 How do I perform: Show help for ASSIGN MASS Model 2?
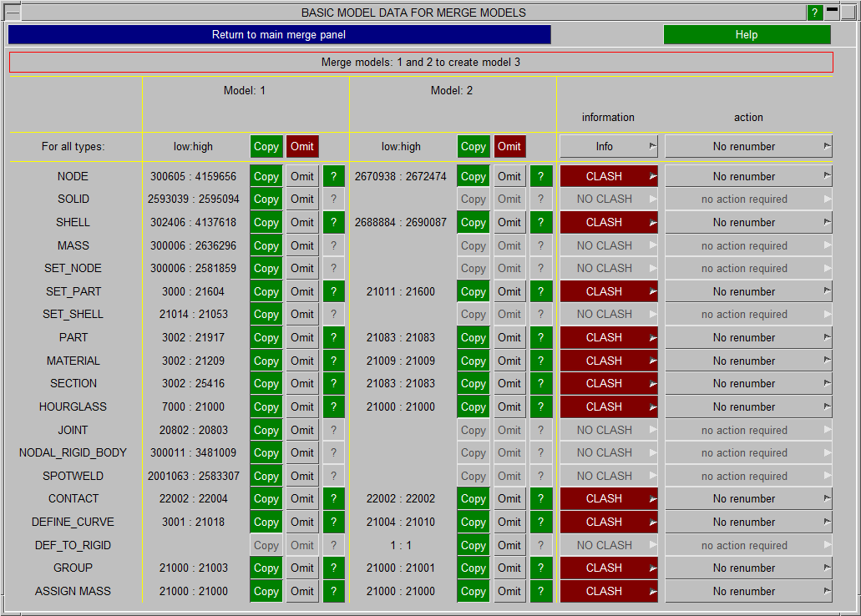pos(541,591)
